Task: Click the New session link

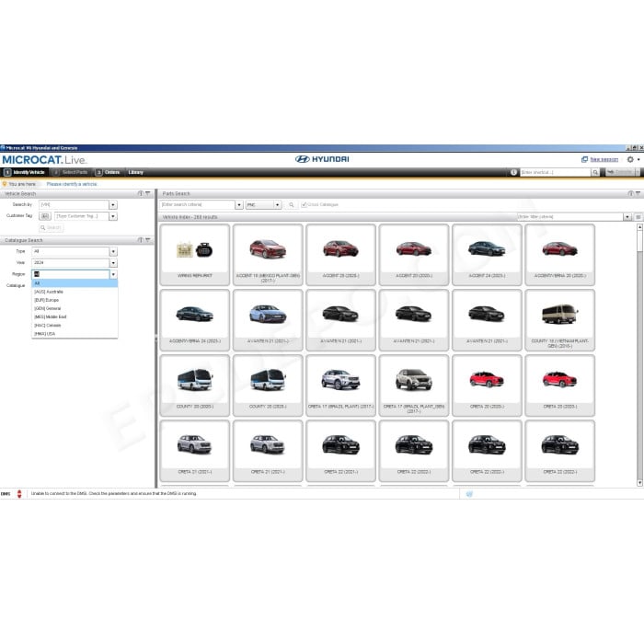Action: pos(604,159)
